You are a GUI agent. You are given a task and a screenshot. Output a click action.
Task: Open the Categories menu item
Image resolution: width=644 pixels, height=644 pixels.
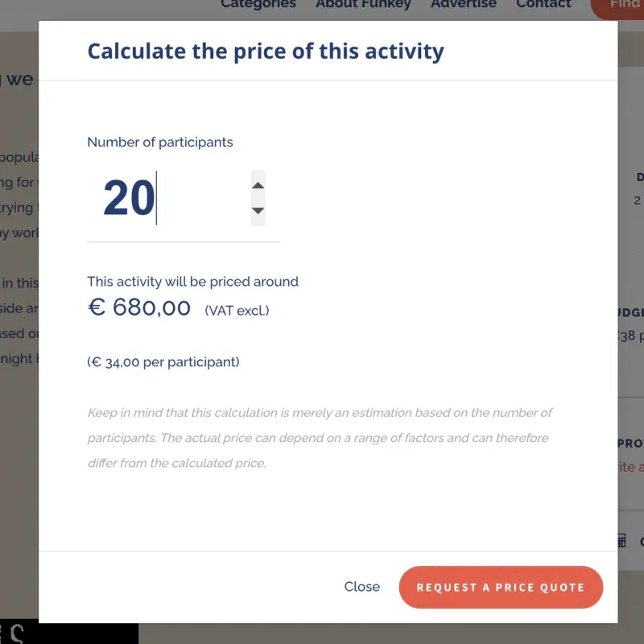258,5
